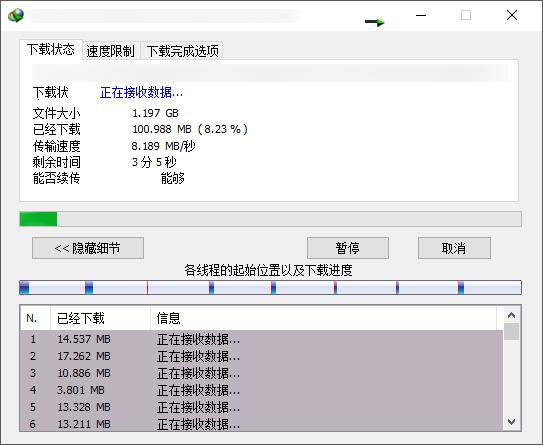This screenshot has height=445, width=543.
Task: Click the remaining time 3 分 5 秒
Action: click(x=154, y=162)
